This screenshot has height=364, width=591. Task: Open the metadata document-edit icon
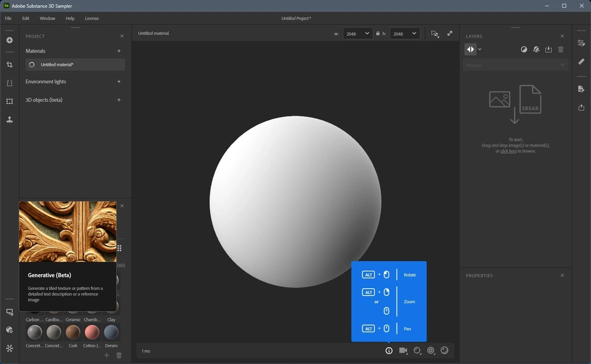coord(582,89)
